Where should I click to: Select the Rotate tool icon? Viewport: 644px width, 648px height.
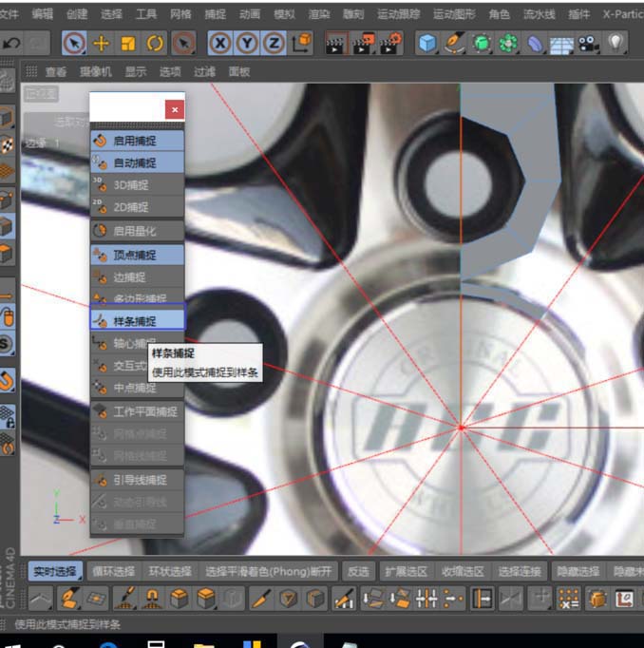click(154, 43)
